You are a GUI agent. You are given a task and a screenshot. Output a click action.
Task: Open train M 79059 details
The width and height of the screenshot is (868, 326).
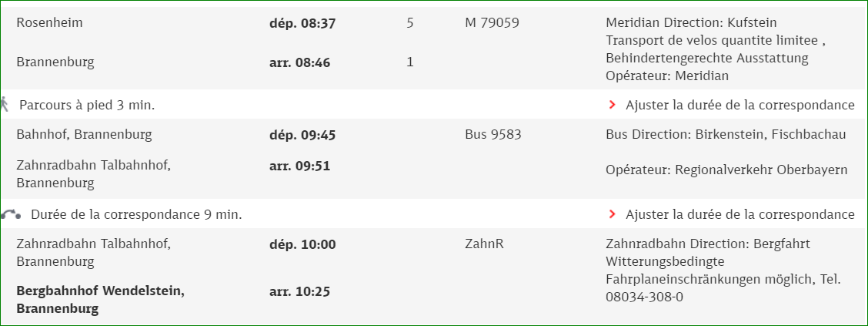[492, 22]
